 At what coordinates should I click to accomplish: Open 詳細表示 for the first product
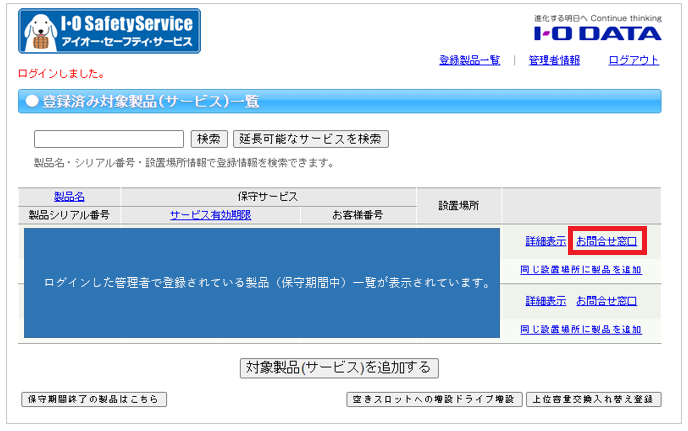pyautogui.click(x=545, y=241)
